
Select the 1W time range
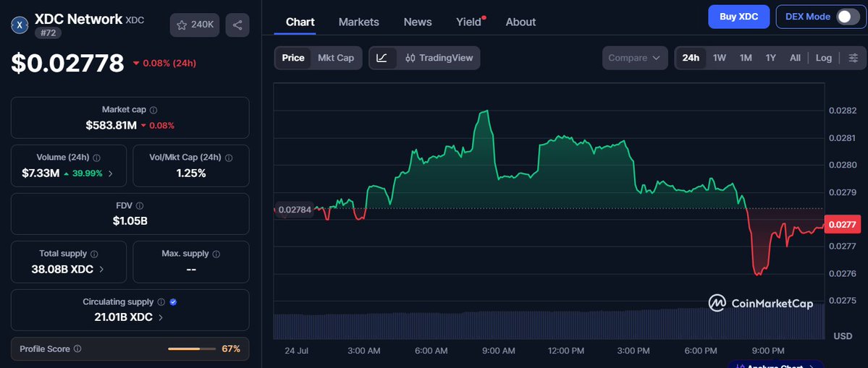coord(719,58)
